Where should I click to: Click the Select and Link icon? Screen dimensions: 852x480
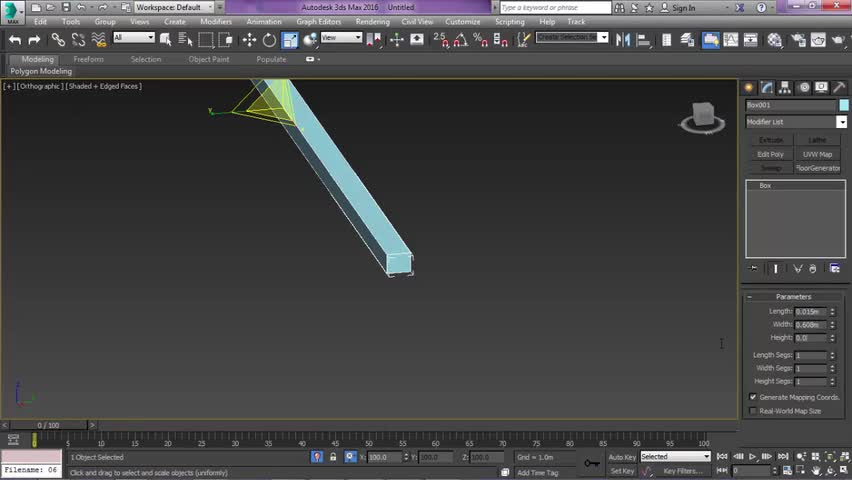tap(58, 40)
